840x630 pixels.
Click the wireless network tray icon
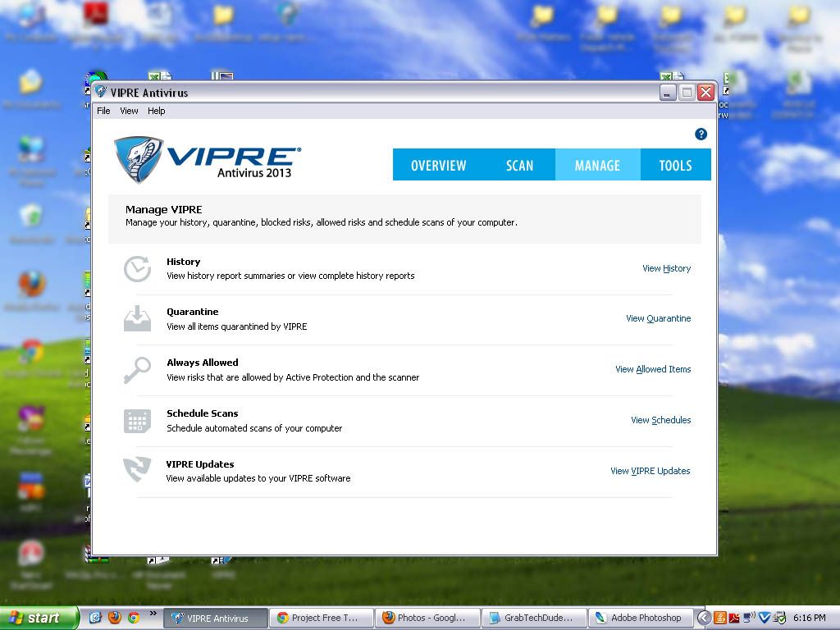(749, 618)
